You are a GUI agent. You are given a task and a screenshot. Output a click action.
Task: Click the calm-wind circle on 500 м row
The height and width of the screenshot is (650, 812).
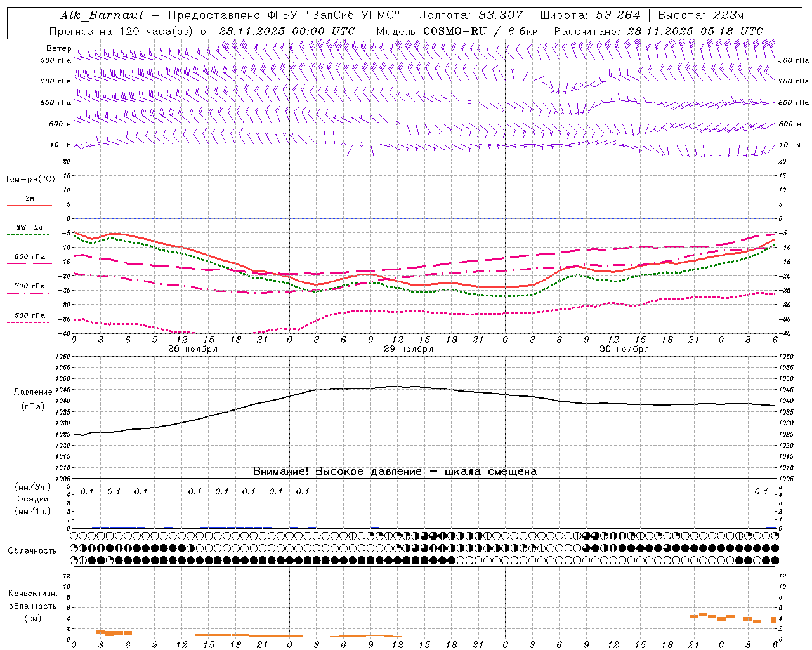point(398,123)
